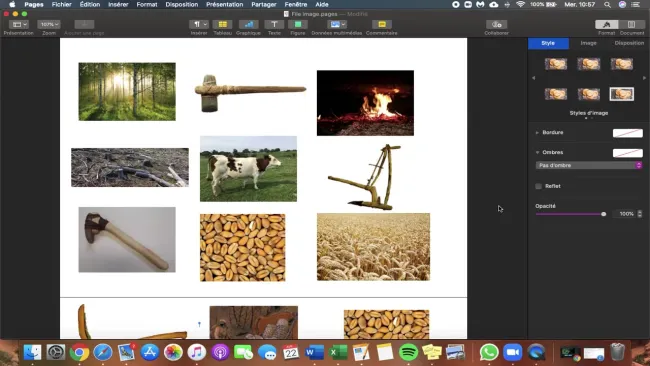Apply the first image style thumbnail
This screenshot has height=366, width=650.
[555, 64]
